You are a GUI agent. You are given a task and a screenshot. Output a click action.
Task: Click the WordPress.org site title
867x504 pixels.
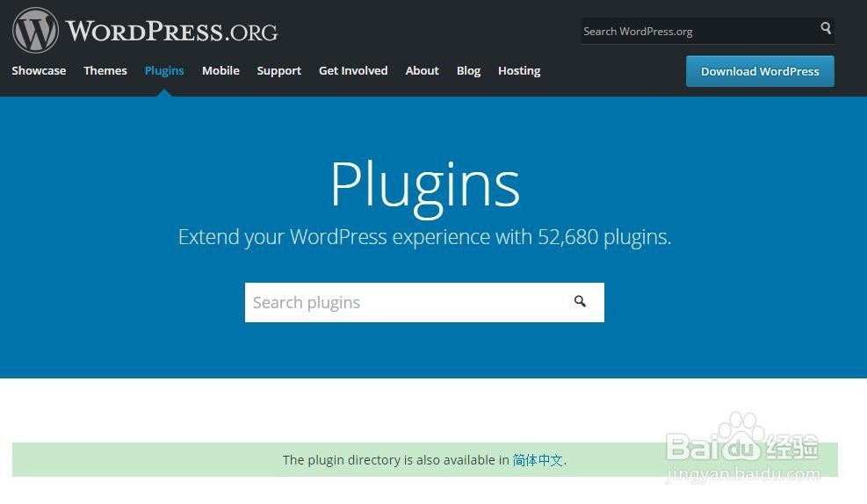pos(171,31)
